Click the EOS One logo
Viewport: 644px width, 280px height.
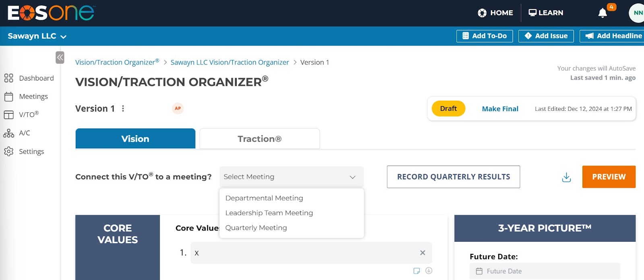pos(51,13)
